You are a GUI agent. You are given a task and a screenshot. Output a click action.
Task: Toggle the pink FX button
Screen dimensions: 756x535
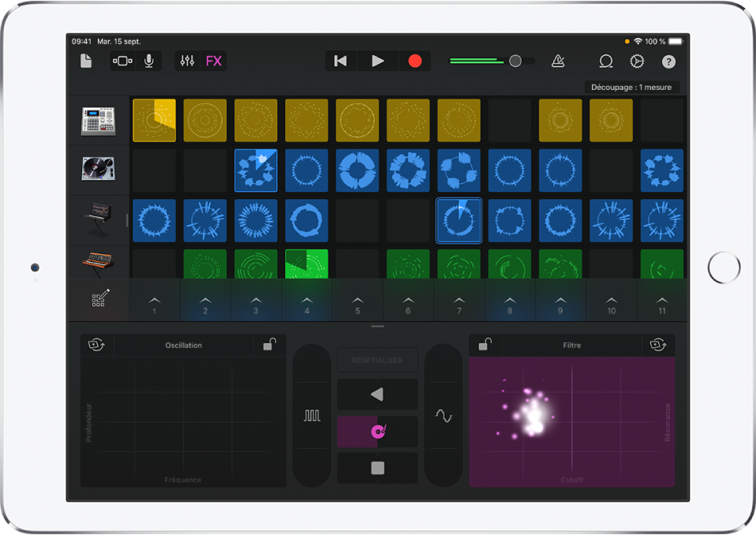[214, 61]
